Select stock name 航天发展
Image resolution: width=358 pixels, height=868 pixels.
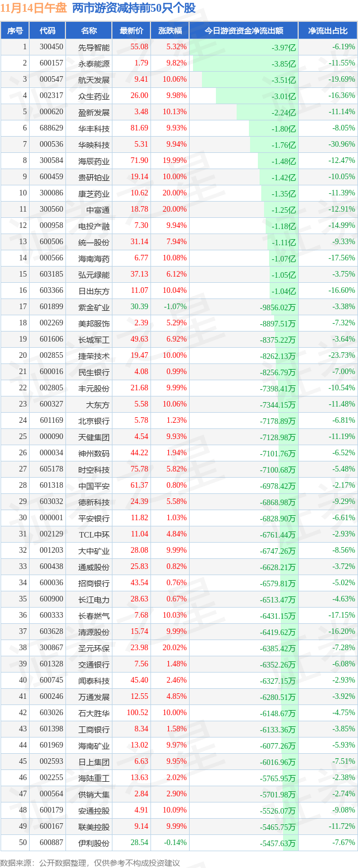click(x=94, y=80)
